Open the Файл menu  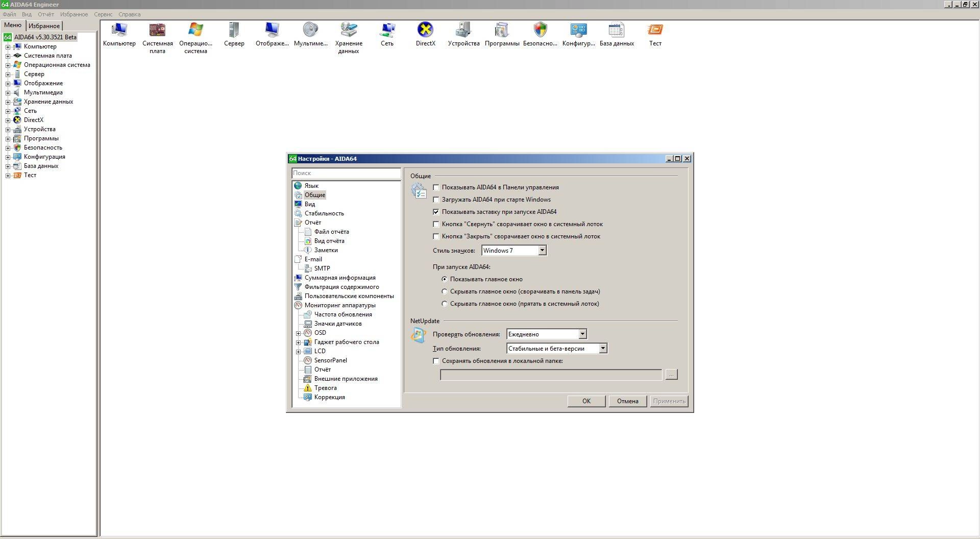click(9, 14)
